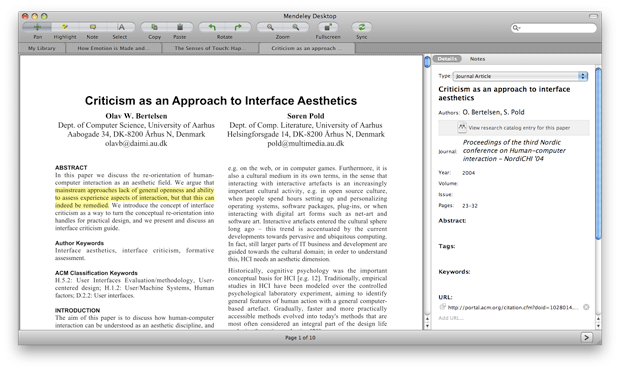Rotate the page right

(238, 27)
